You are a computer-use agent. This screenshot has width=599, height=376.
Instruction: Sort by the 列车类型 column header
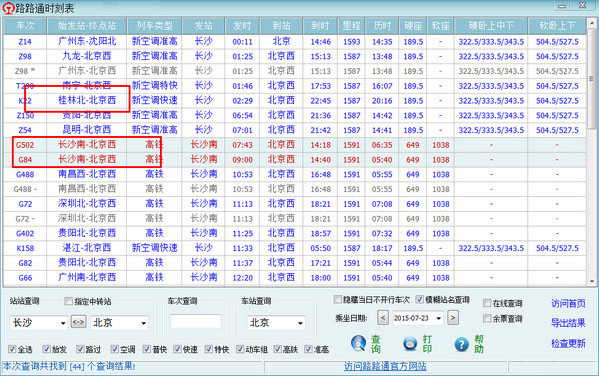pos(154,26)
